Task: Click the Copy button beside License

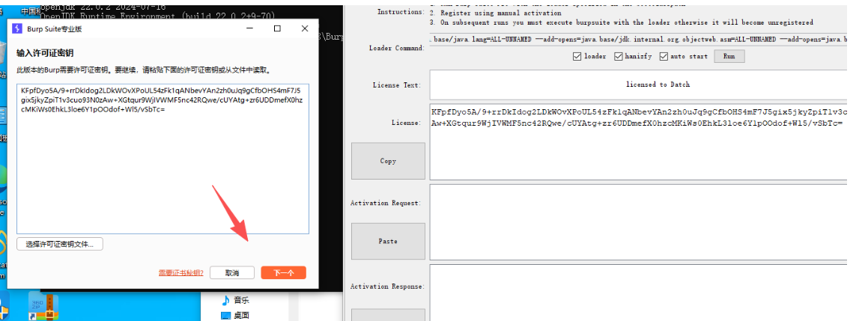Action: pyautogui.click(x=388, y=161)
